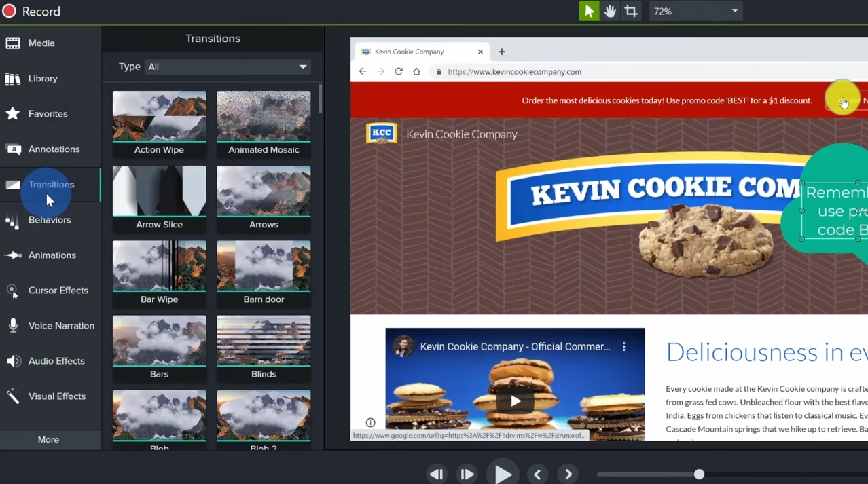Open the Cursor Effects panel

[58, 290]
